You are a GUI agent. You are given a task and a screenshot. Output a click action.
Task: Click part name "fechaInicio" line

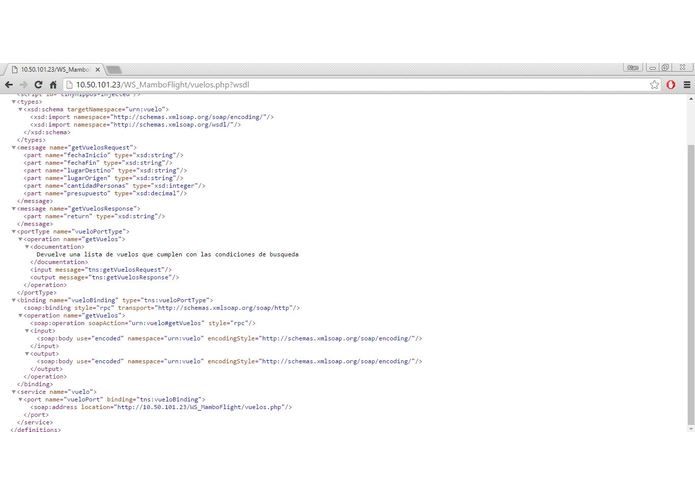[103, 156]
